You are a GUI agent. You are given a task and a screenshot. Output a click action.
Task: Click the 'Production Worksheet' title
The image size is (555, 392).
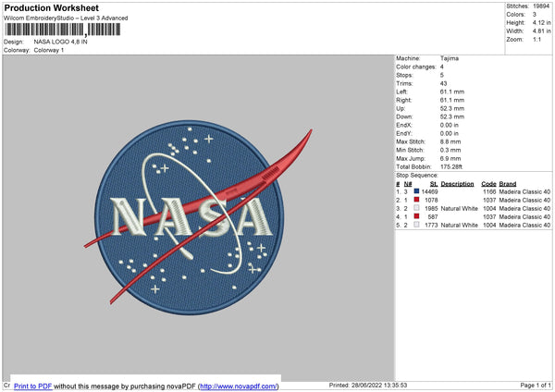pos(51,7)
